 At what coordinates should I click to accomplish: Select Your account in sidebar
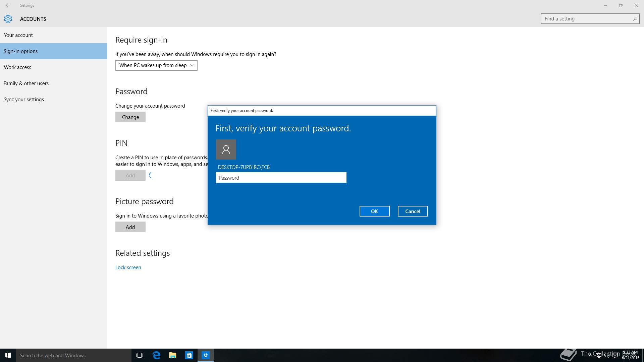point(54,35)
